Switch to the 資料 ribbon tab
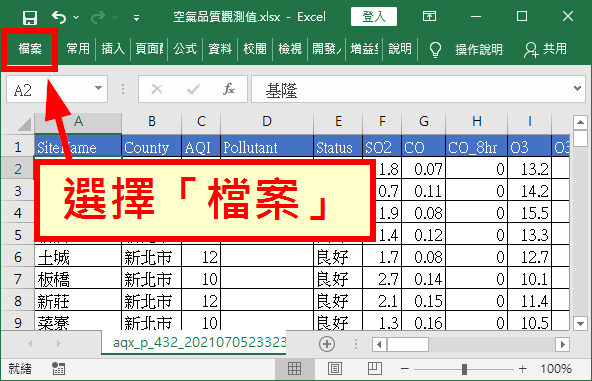 pos(220,49)
